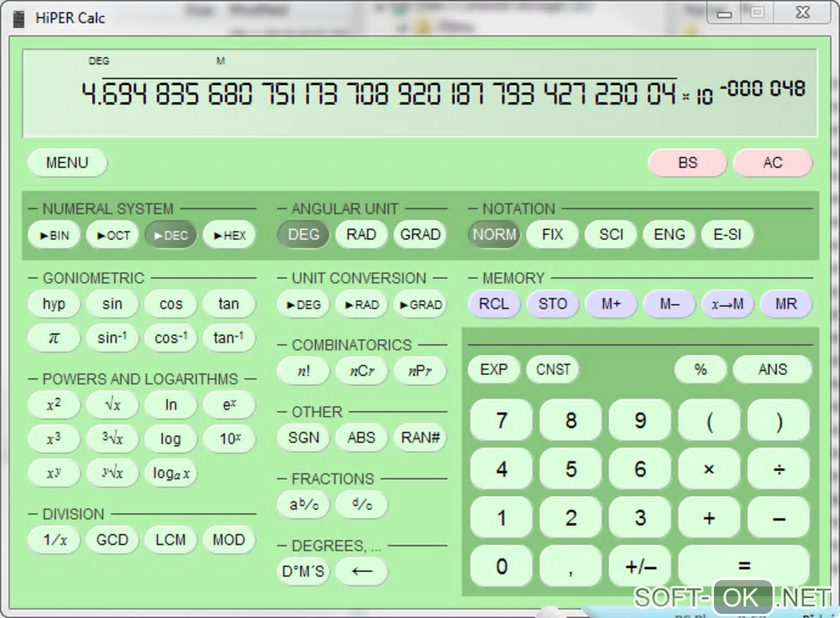The height and width of the screenshot is (618, 840).
Task: Add to memory with M+
Action: tap(611, 304)
